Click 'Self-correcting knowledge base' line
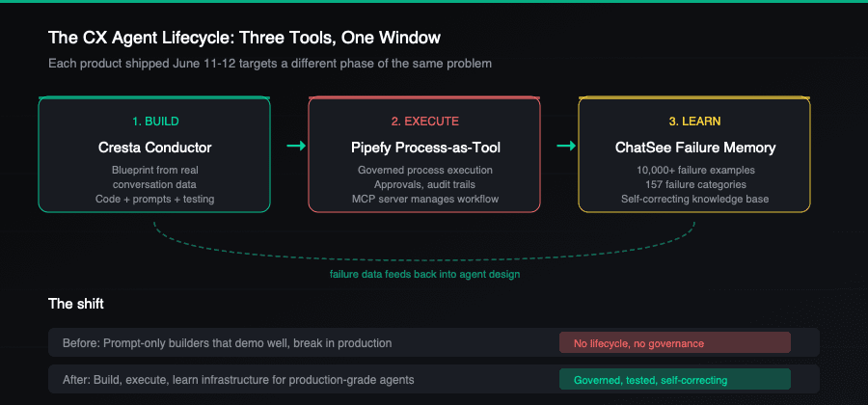 (x=694, y=200)
